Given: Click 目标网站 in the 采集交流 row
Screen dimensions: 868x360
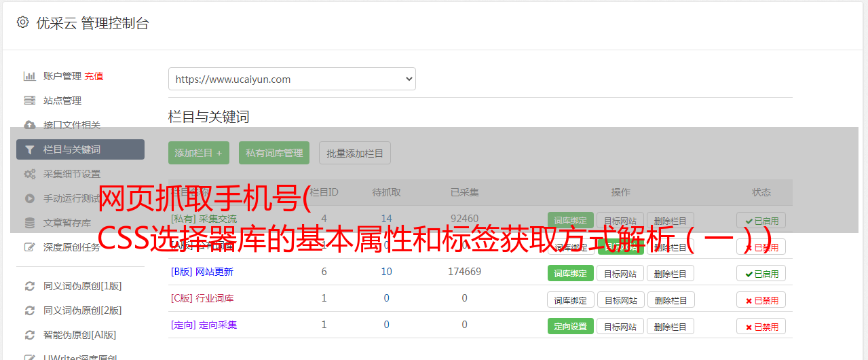Looking at the screenshot, I should tap(620, 220).
